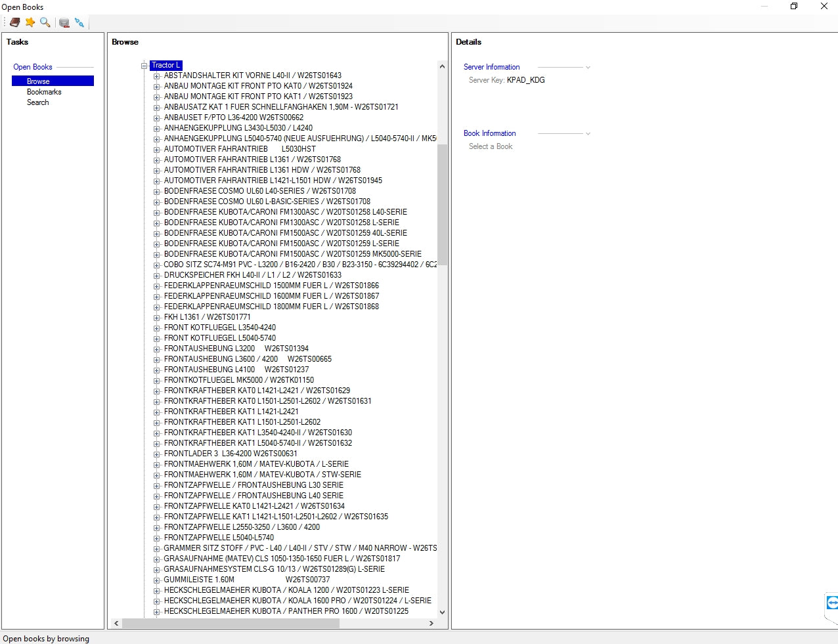Viewport: 838px width, 644px height.
Task: Expand FRONTLADER 3 L36-4200 tree node
Action: point(157,454)
